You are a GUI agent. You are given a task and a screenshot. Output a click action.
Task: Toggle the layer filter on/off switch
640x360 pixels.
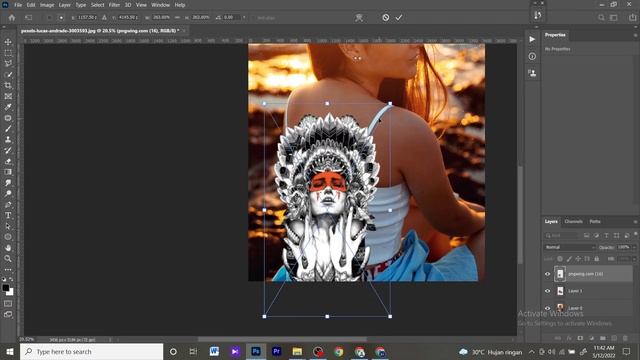click(636, 234)
